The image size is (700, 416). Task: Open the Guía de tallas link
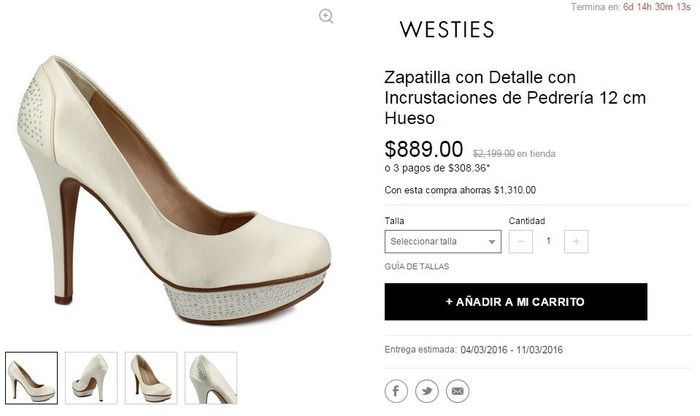(x=417, y=267)
